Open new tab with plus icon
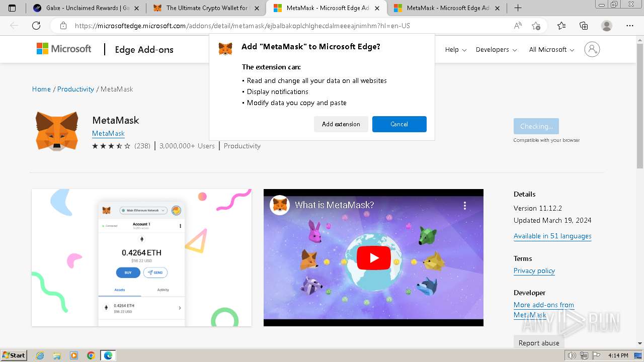 point(518,8)
